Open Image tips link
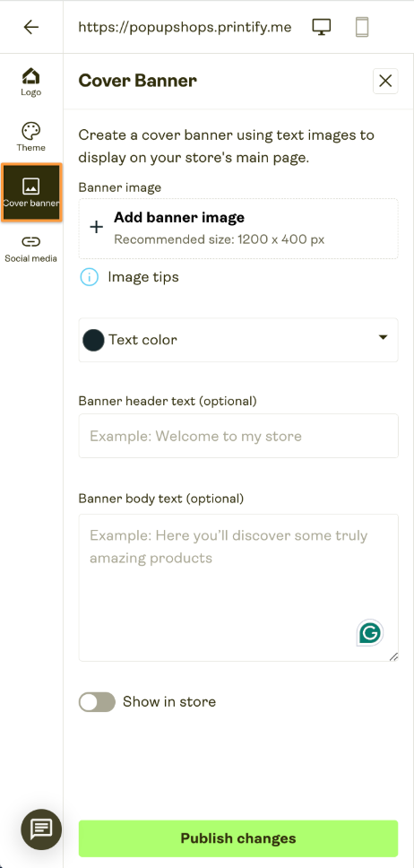 [143, 277]
